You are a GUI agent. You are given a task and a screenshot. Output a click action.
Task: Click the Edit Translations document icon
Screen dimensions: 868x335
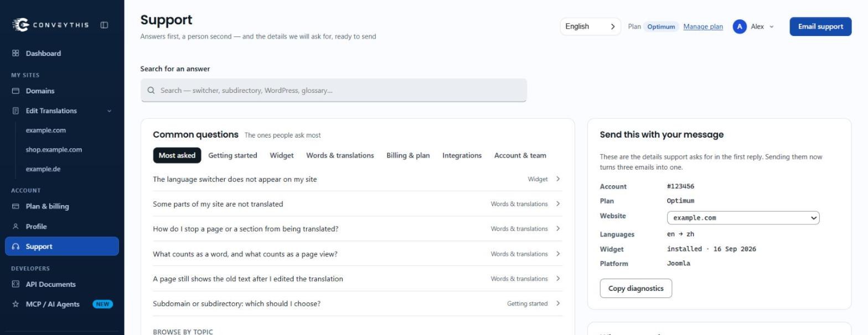(15, 111)
